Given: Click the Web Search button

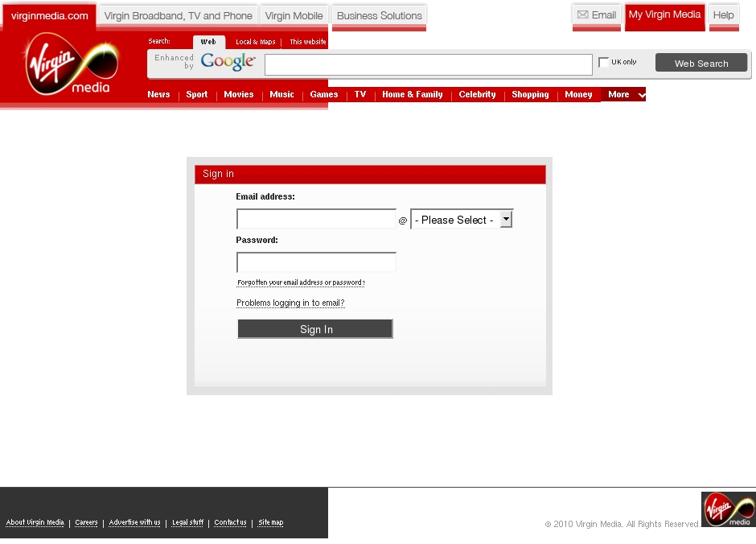Looking at the screenshot, I should coord(701,64).
